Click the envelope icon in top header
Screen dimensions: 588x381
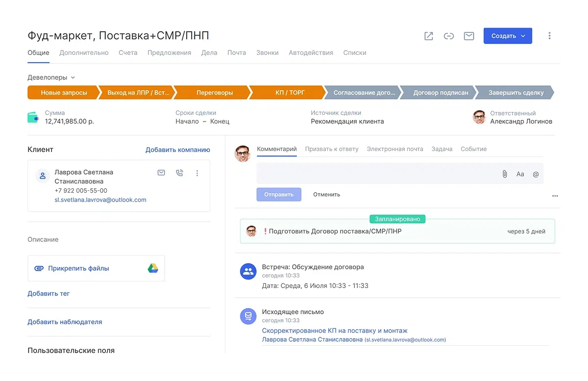(x=469, y=36)
